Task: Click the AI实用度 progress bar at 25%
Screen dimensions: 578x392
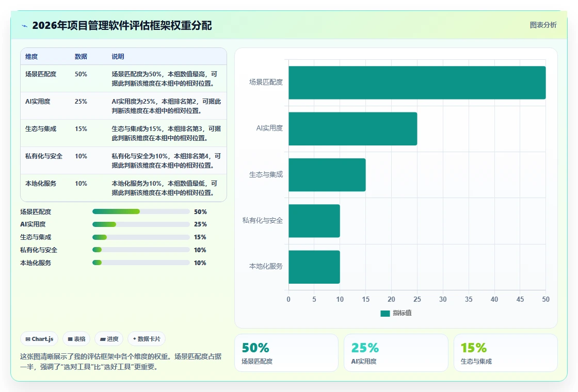Action: 141,224
